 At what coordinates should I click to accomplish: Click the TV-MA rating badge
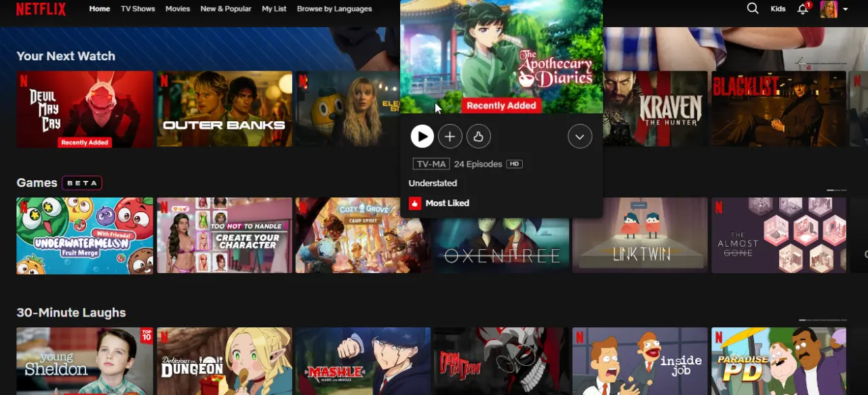click(x=431, y=164)
